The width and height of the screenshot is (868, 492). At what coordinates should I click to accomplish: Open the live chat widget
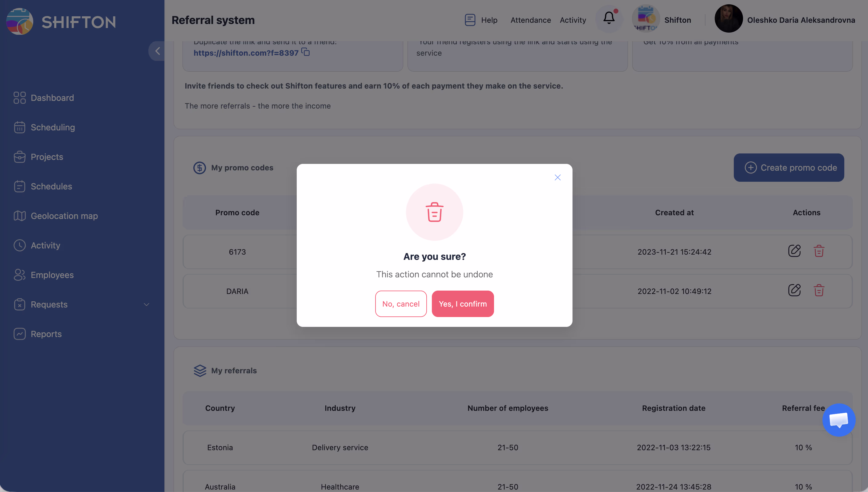tap(838, 420)
